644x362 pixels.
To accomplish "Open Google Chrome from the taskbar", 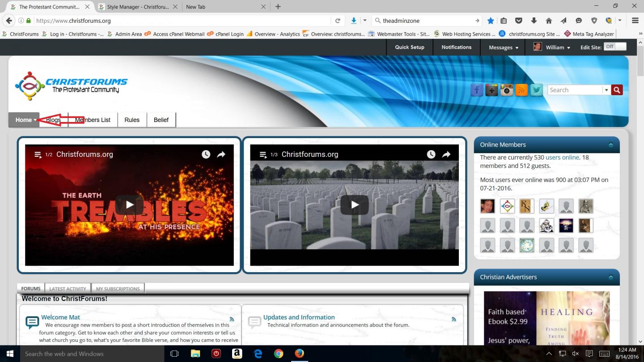I will point(279,354).
